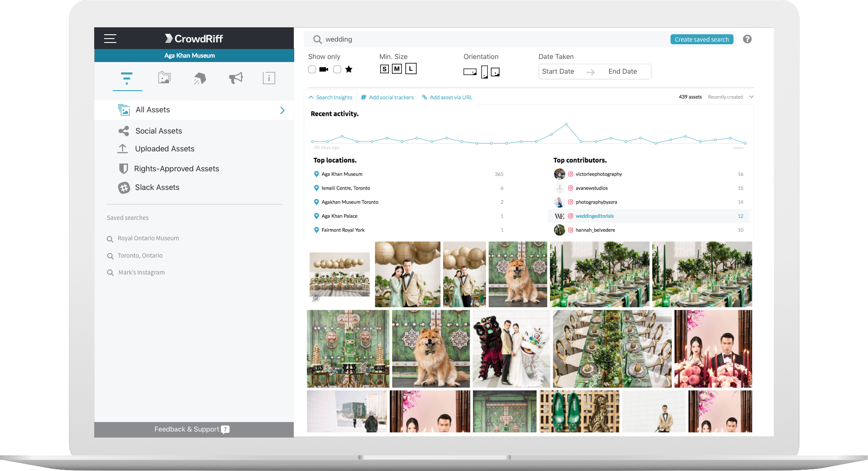This screenshot has height=471, width=868.
Task: Select large minimum size L
Action: click(x=411, y=69)
